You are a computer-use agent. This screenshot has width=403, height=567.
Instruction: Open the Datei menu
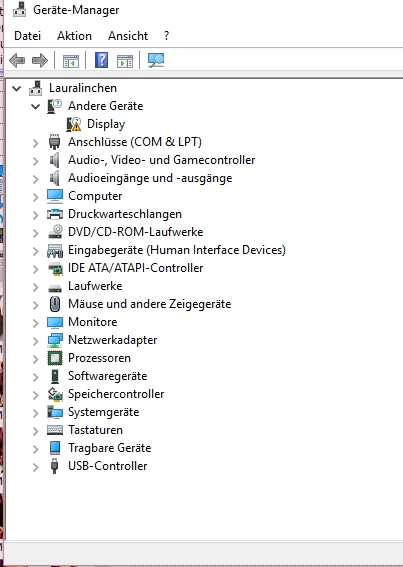[27, 36]
